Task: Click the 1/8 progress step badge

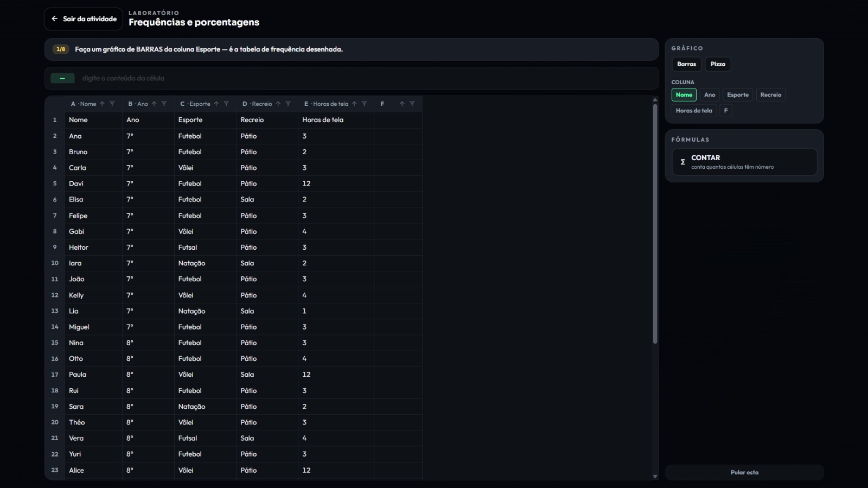Action: 61,49
